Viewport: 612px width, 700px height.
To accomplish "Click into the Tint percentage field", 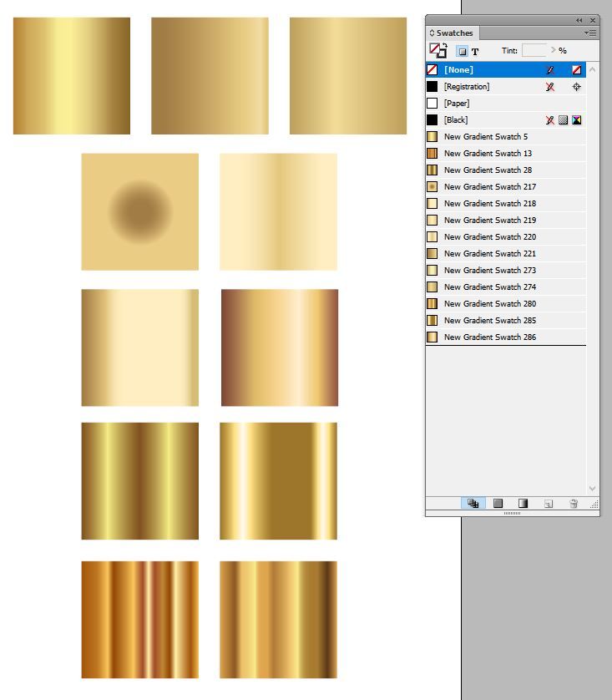I will click(534, 50).
